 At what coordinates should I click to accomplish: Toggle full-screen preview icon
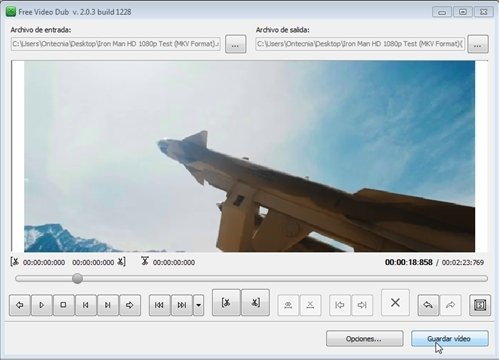[480, 305]
